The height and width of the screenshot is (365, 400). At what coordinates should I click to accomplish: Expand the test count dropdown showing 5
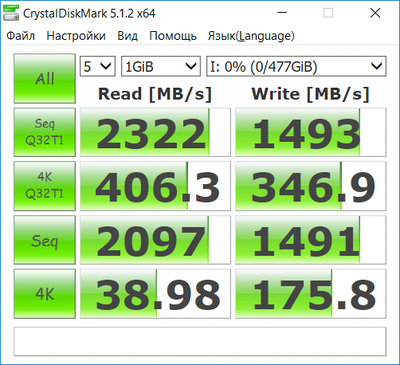[x=98, y=66]
